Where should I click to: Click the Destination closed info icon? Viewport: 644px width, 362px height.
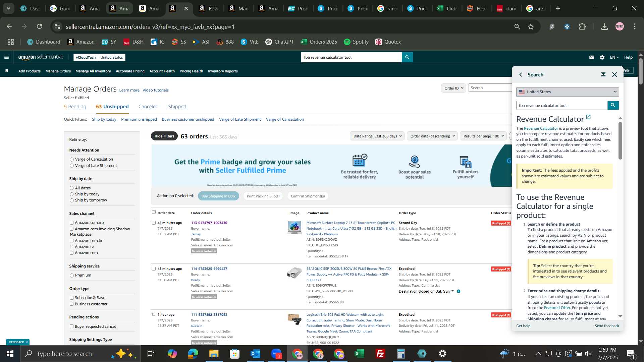coord(459,291)
